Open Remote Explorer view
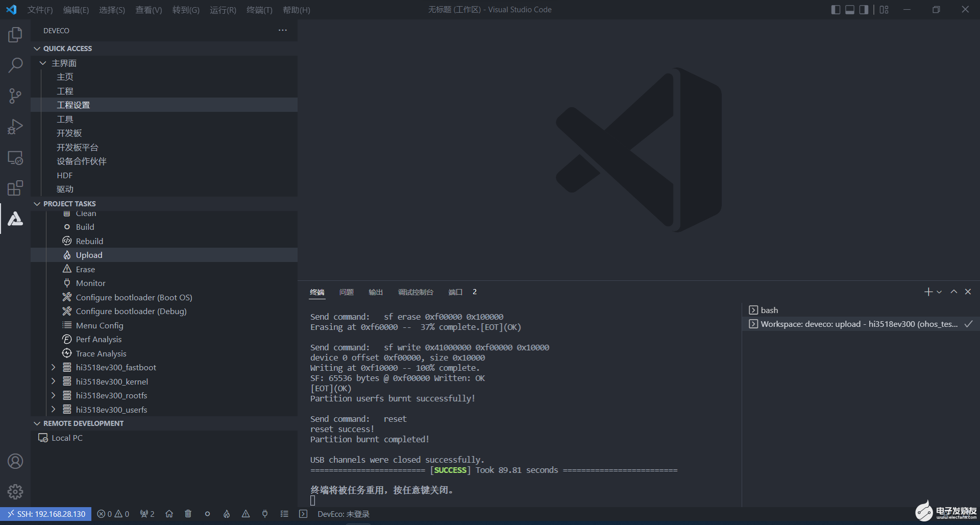 (15, 157)
